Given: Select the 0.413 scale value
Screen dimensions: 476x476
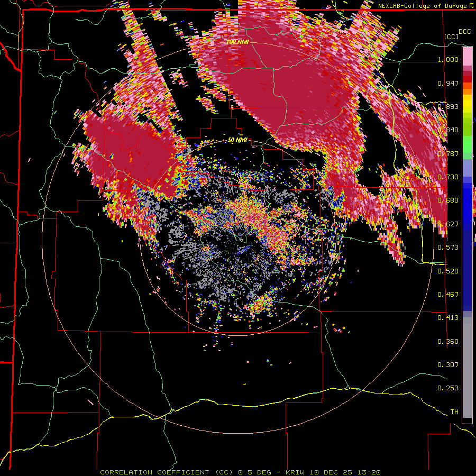Looking at the screenshot, I should pos(448,318).
